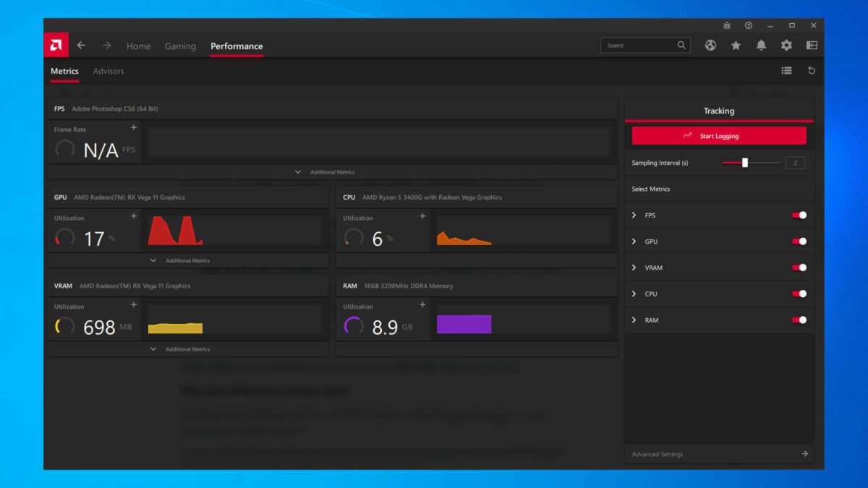This screenshot has height=488, width=868.
Task: Click the 'Select Metrics' label
Action: click(x=651, y=189)
